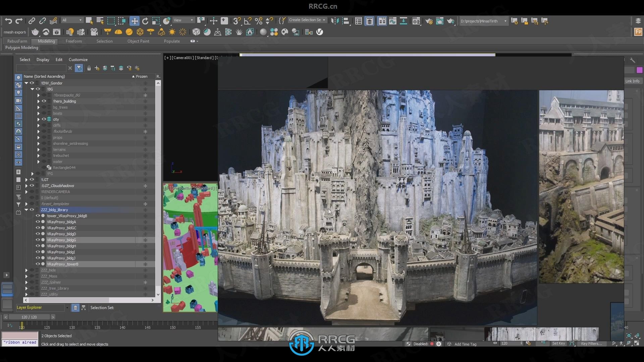644x362 pixels.
Task: Open Curve Editor from toolbar
Action: point(393,21)
